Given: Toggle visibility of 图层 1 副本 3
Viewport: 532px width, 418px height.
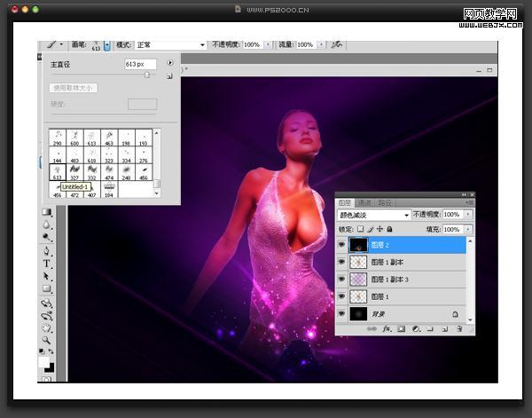Looking at the screenshot, I should [x=341, y=280].
